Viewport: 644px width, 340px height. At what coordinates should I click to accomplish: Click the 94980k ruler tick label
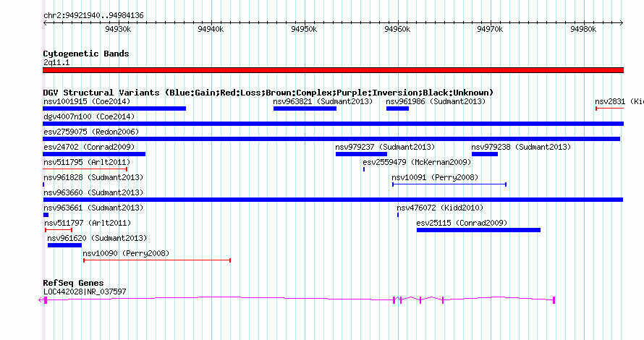coord(583,29)
